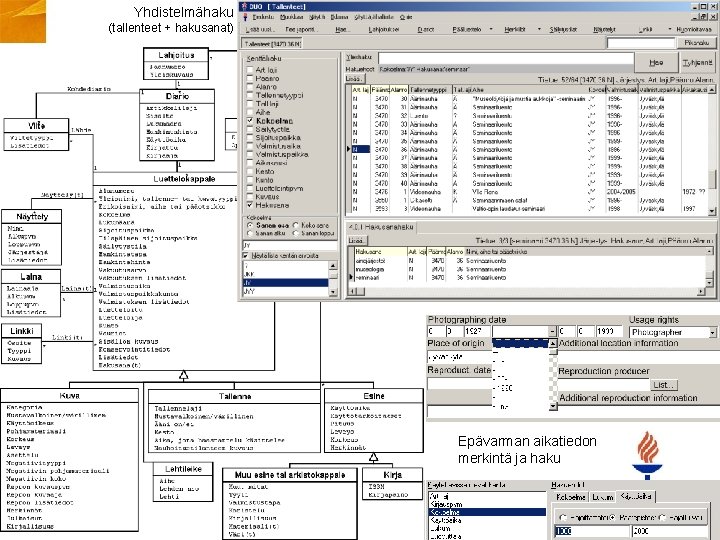Enable the Kesto checkbox
The height and width of the screenshot is (540, 720).
[250, 171]
